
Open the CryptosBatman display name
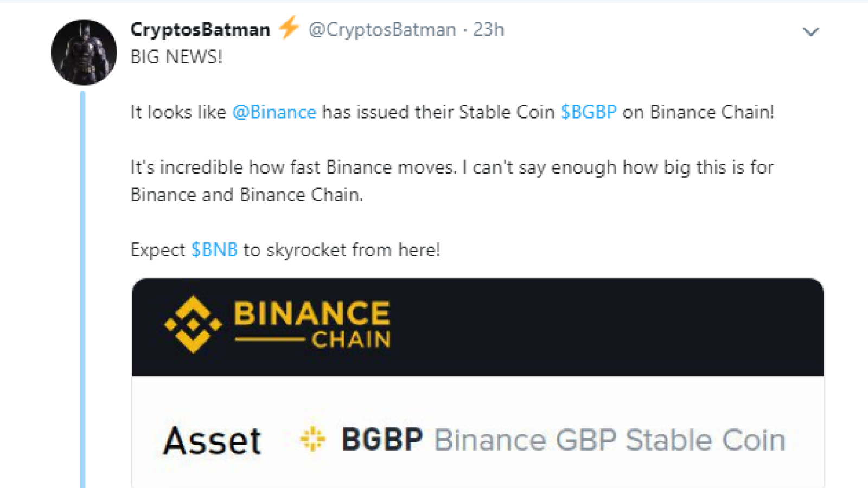pyautogui.click(x=200, y=29)
